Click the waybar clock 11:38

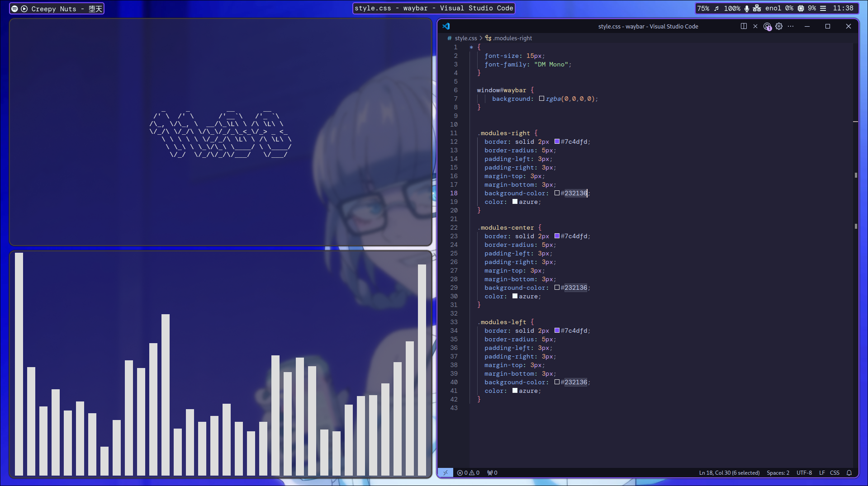click(x=843, y=8)
